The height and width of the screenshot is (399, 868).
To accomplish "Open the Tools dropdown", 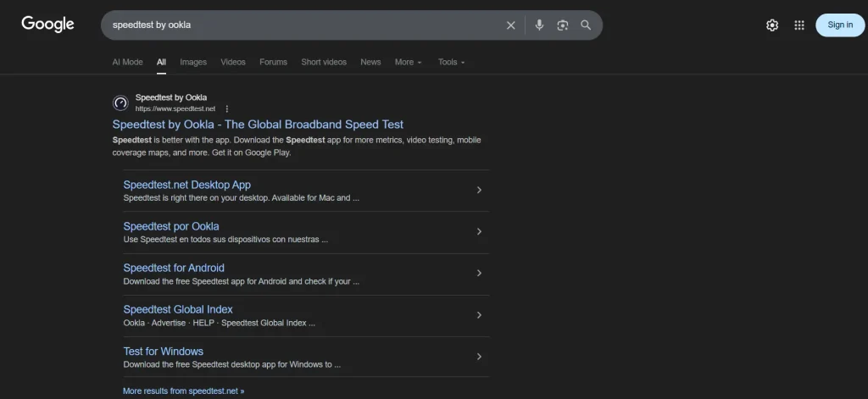I will 451,62.
